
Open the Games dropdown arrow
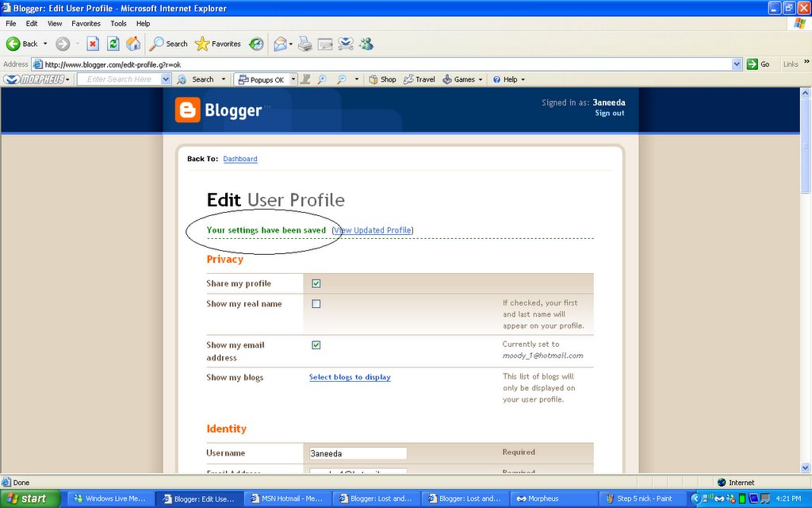pos(481,79)
